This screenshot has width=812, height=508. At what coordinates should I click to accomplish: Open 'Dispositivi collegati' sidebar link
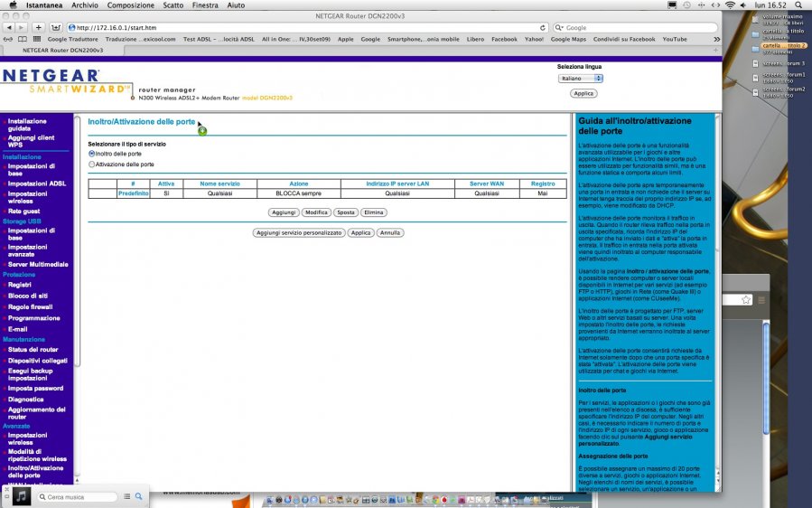(x=37, y=361)
